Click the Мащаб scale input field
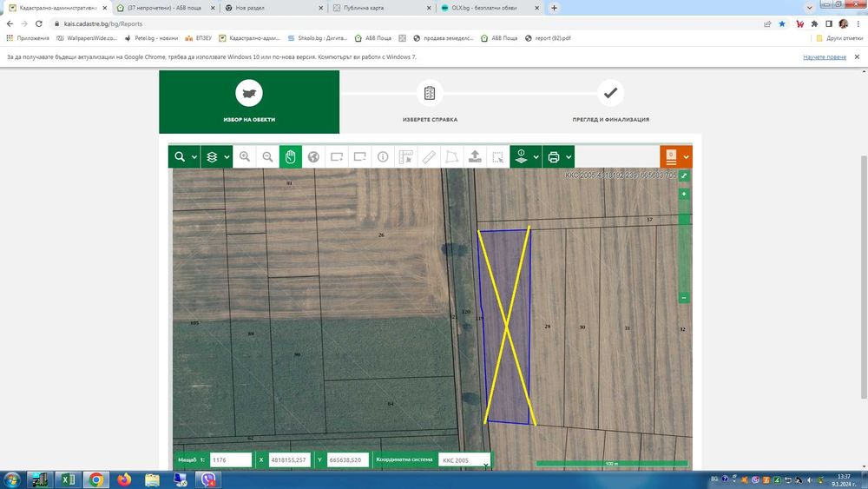The height and width of the screenshot is (489, 868). click(231, 460)
